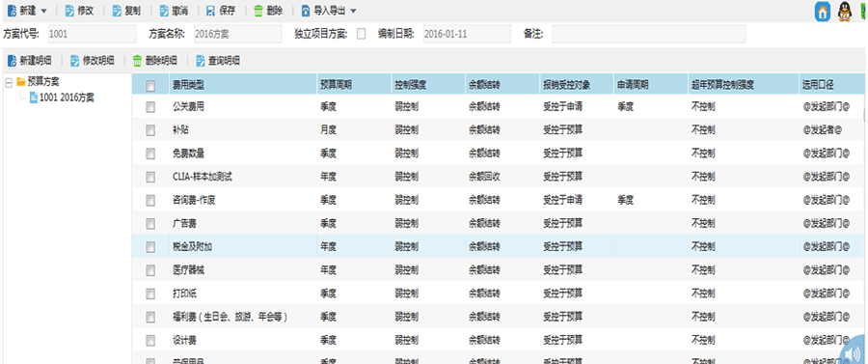Click the 撤消 undo toolbar icon
Screen dimensions: 868x364
click(164, 11)
